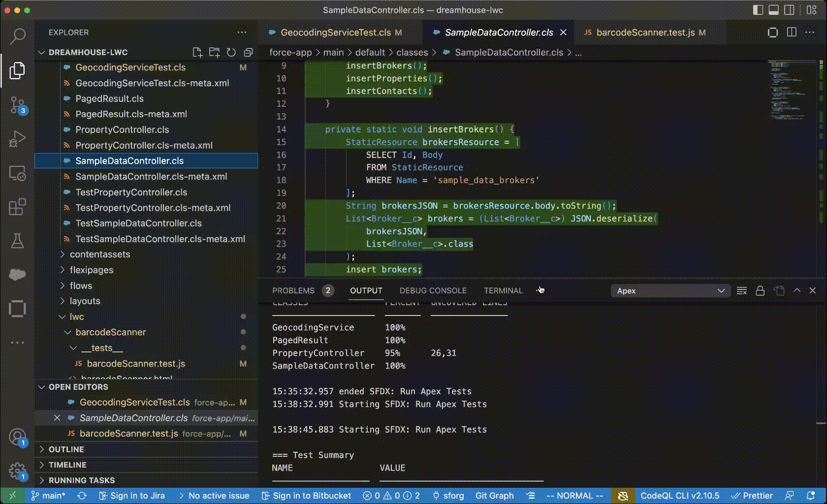The width and height of the screenshot is (827, 504).
Task: Open Git Graph from the status bar
Action: [x=494, y=496]
